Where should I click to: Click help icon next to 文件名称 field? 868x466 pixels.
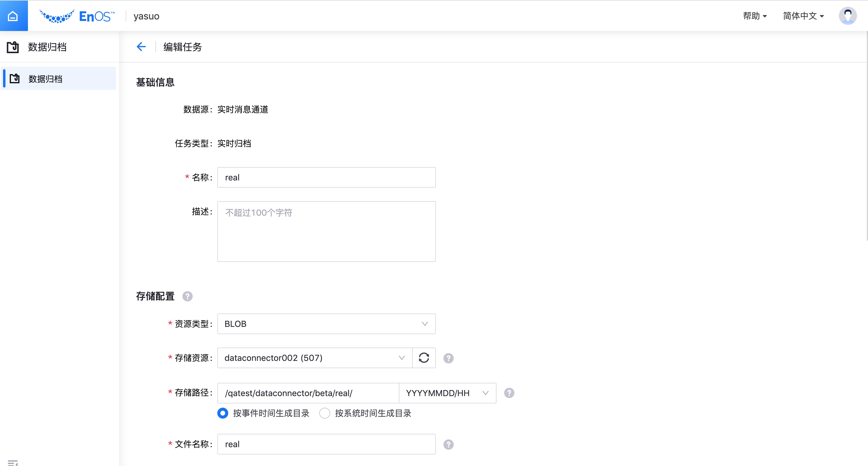point(448,444)
